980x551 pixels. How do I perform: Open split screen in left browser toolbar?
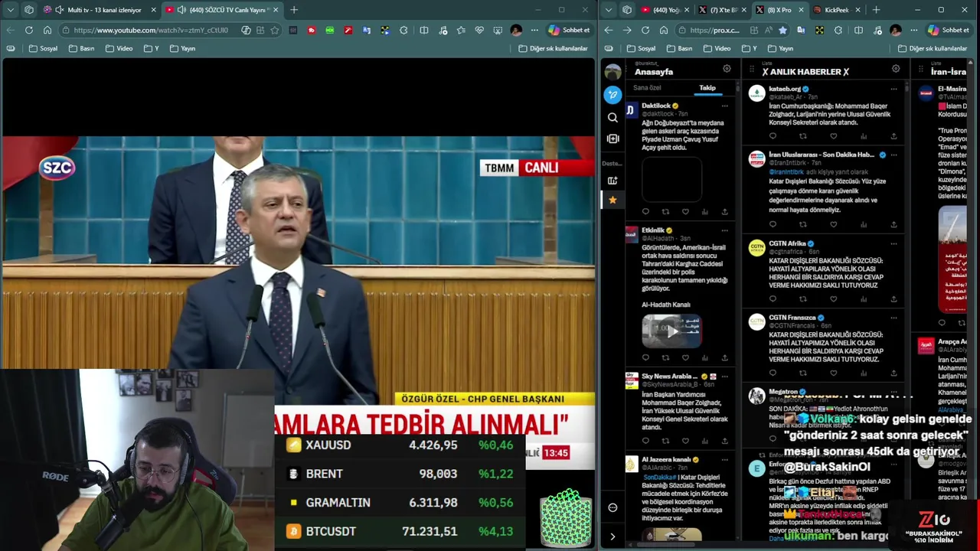pos(424,30)
